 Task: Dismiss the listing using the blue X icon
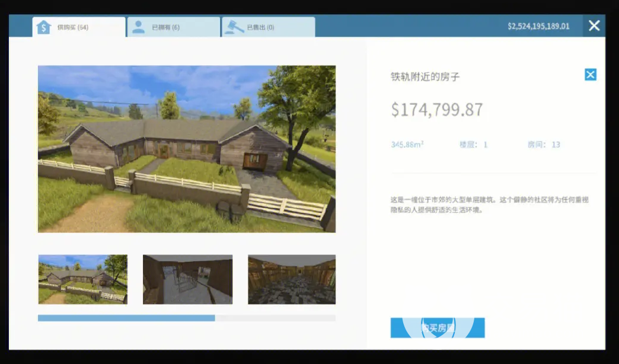590,75
